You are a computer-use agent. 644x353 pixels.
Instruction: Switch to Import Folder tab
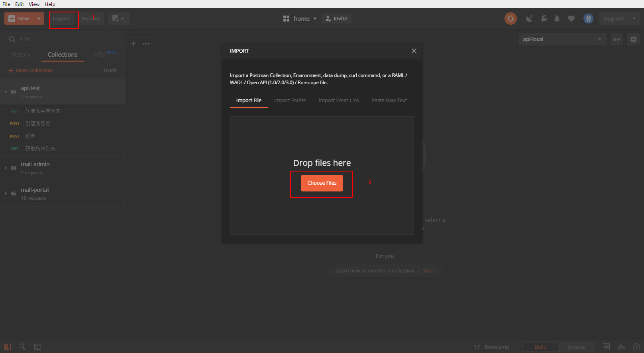coord(290,100)
